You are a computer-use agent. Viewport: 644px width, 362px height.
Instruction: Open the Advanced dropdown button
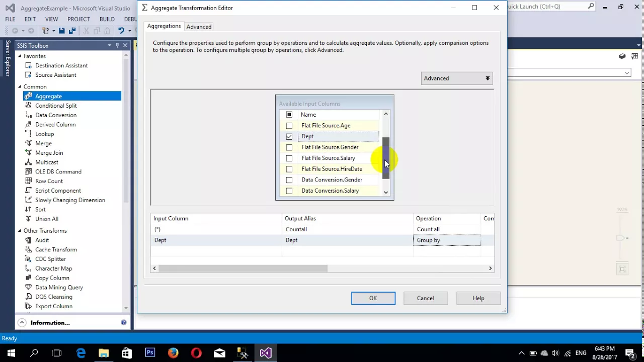(457, 78)
